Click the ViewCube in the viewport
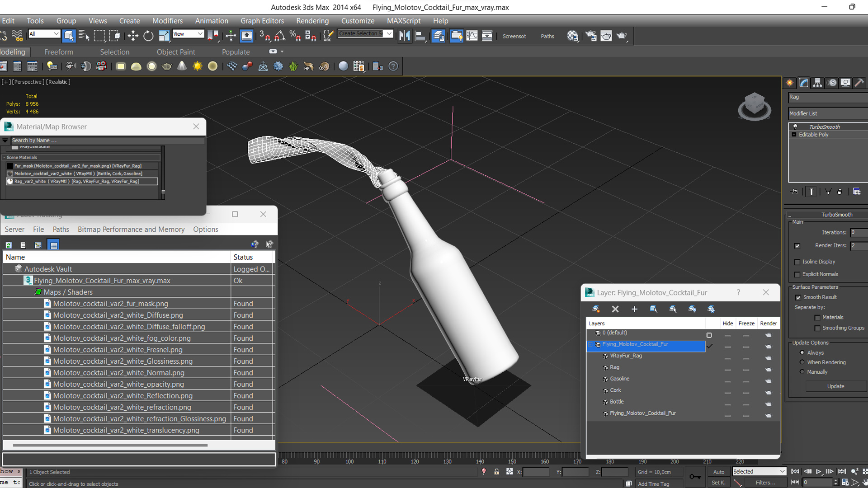Screen dimensions: 868x488 [x=754, y=107]
